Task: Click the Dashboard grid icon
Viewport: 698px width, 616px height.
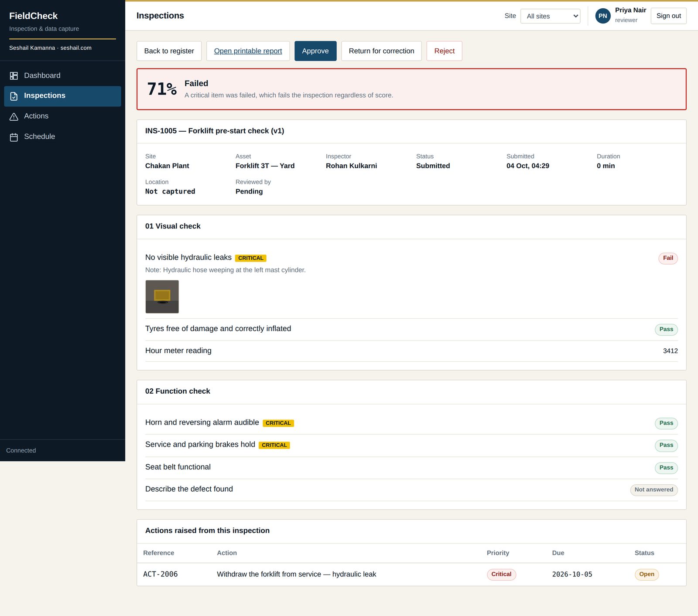Action: tap(14, 76)
